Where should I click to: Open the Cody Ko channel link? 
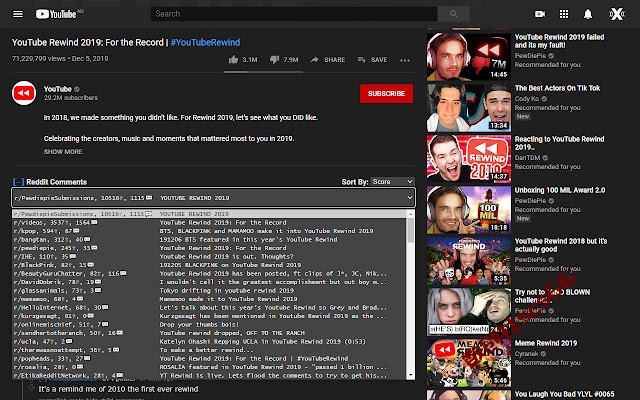tap(527, 99)
